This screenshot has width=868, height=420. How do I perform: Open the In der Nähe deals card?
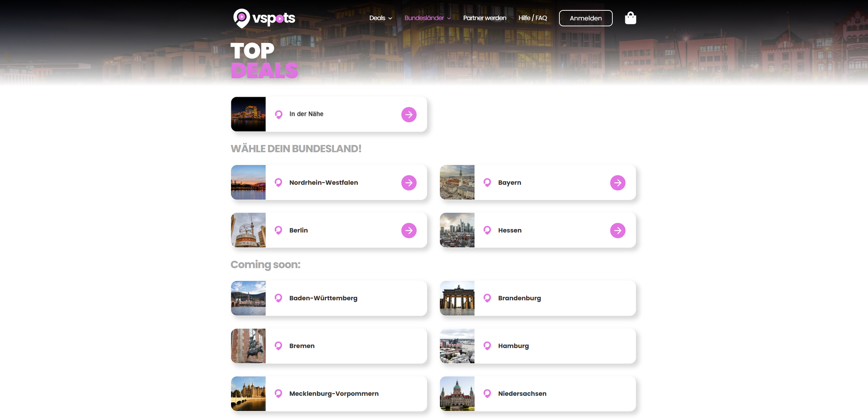[x=329, y=114]
